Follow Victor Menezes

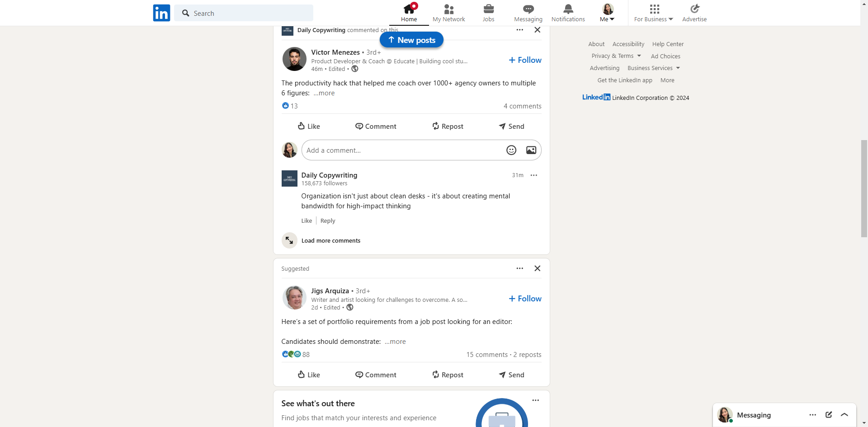tap(525, 60)
